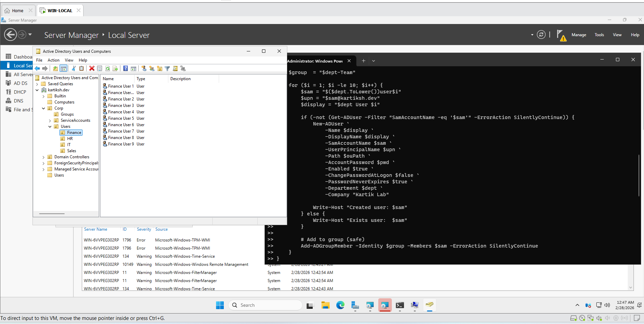The width and height of the screenshot is (644, 324).
Task: Expand the Builtin container
Action: coord(44,96)
